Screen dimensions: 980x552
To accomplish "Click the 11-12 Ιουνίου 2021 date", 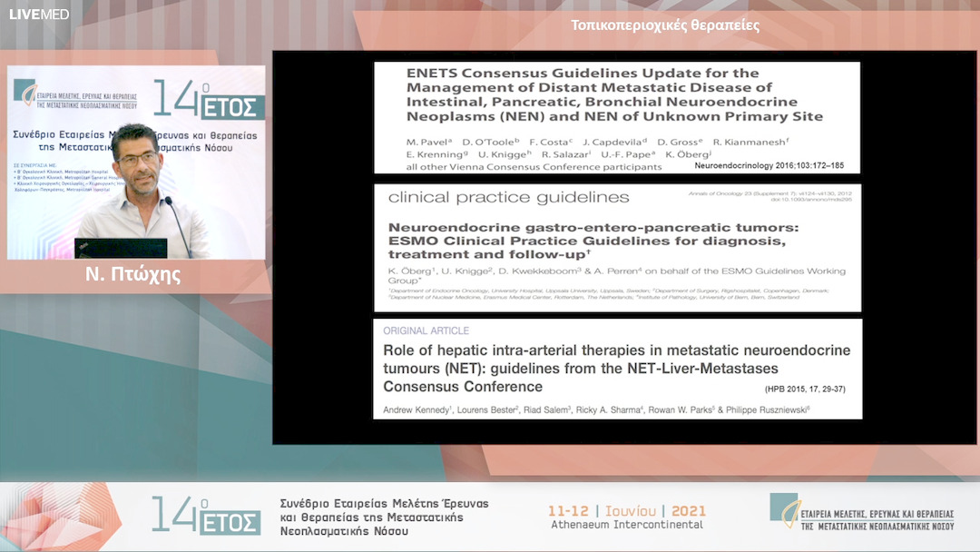I will (x=627, y=510).
